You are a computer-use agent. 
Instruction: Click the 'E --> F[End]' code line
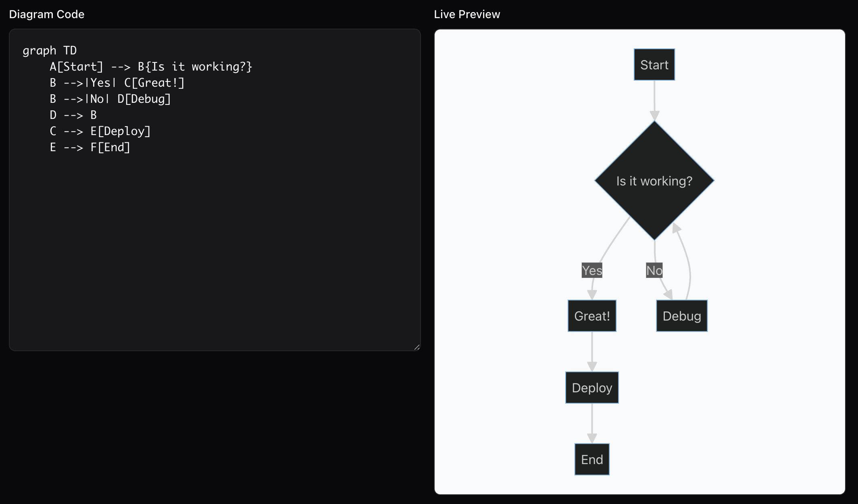coord(90,147)
